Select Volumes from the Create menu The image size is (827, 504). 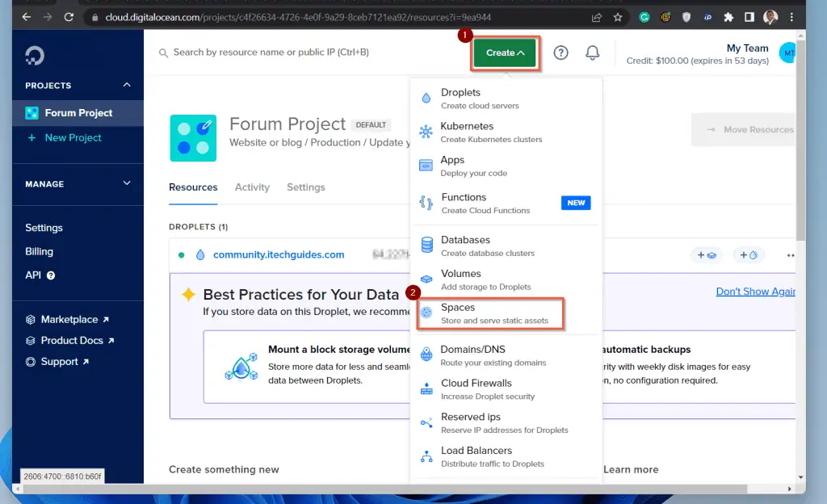[x=506, y=280]
